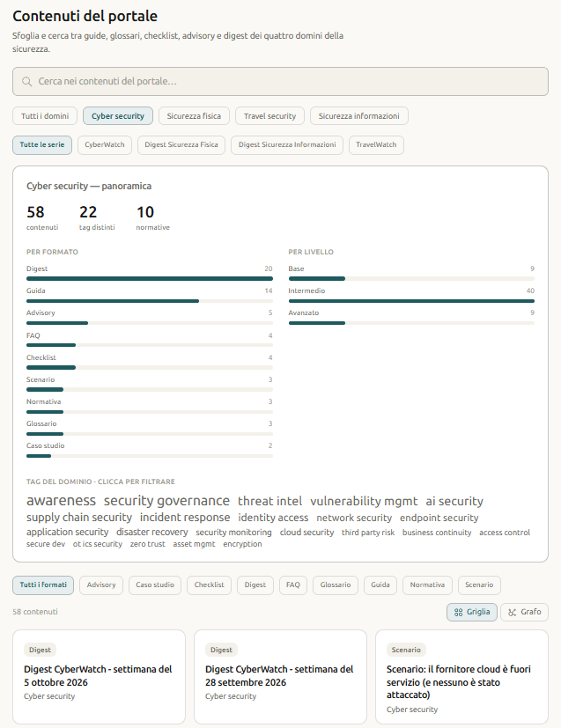Open Digest CyberWatch 28 settembre 2026 card
This screenshot has width=561, height=728.
tap(280, 676)
